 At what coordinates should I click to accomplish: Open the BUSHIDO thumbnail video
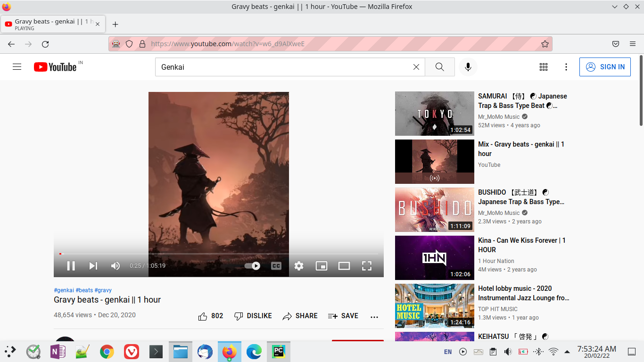[435, 210]
